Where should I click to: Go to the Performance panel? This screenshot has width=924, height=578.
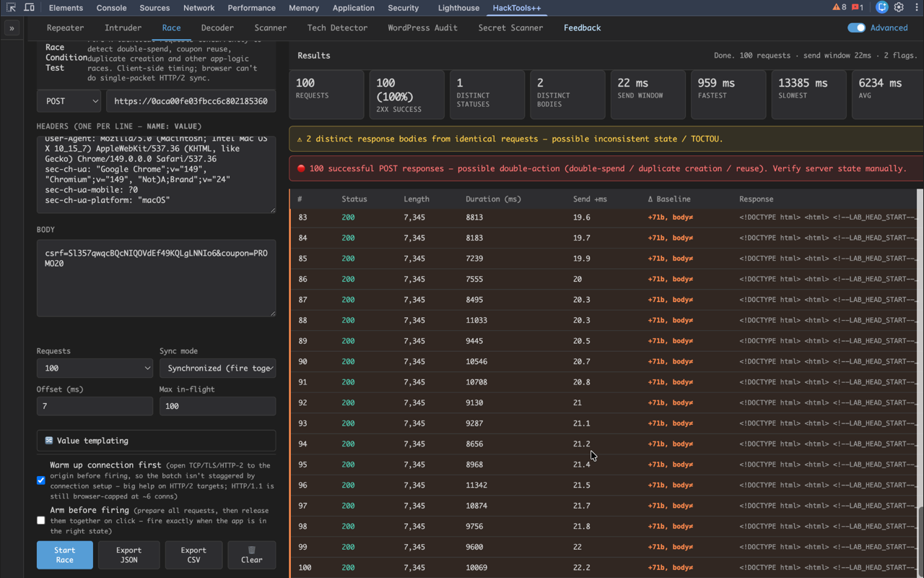point(251,8)
